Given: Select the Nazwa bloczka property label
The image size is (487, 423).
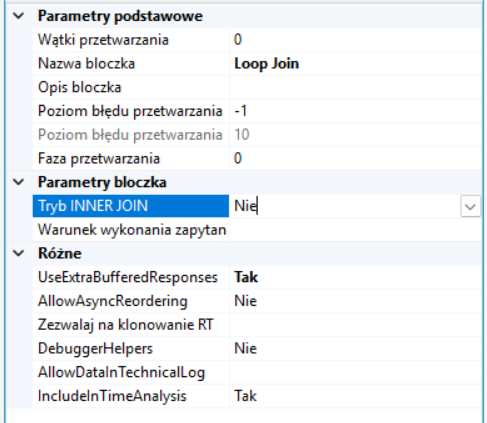Looking at the screenshot, I should 86,63.
